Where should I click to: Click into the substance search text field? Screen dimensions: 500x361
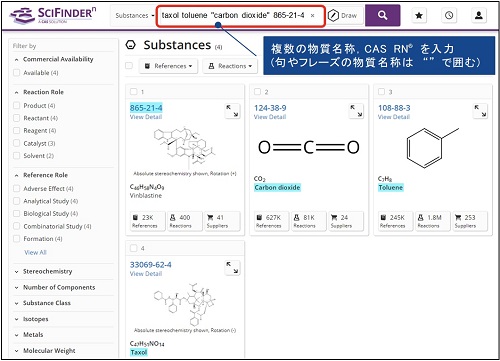coord(233,15)
